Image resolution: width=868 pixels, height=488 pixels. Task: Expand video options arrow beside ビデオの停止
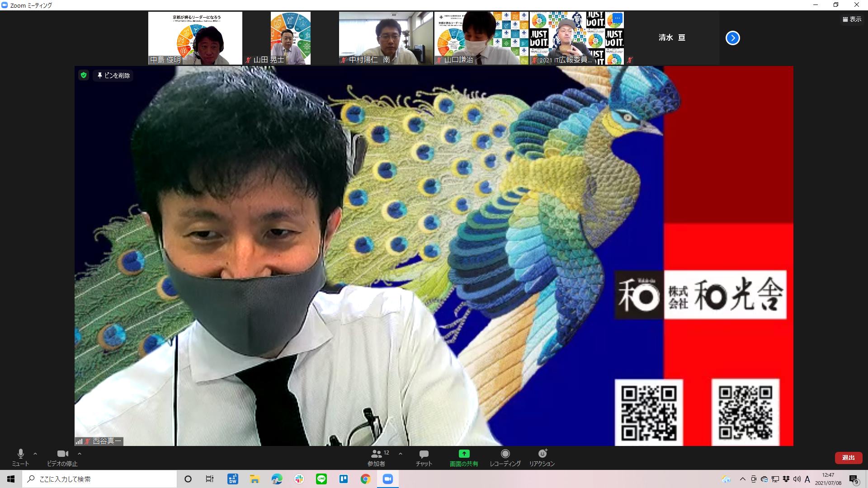(80, 454)
